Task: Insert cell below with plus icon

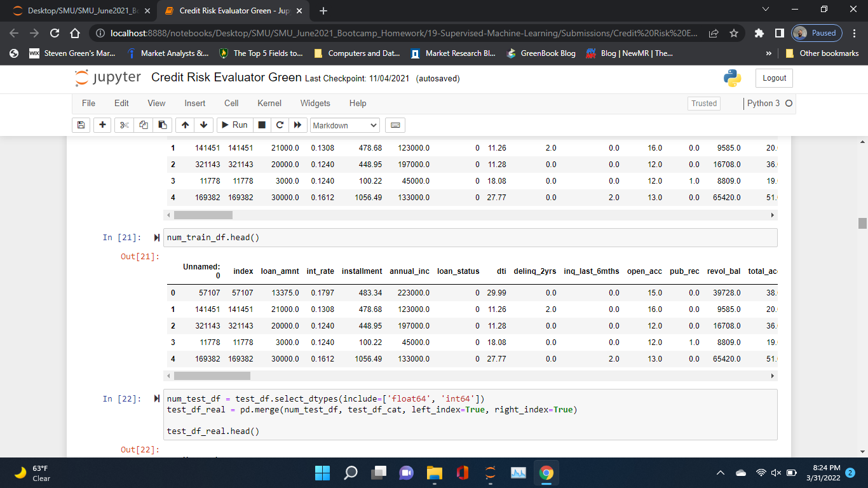Action: [x=102, y=125]
